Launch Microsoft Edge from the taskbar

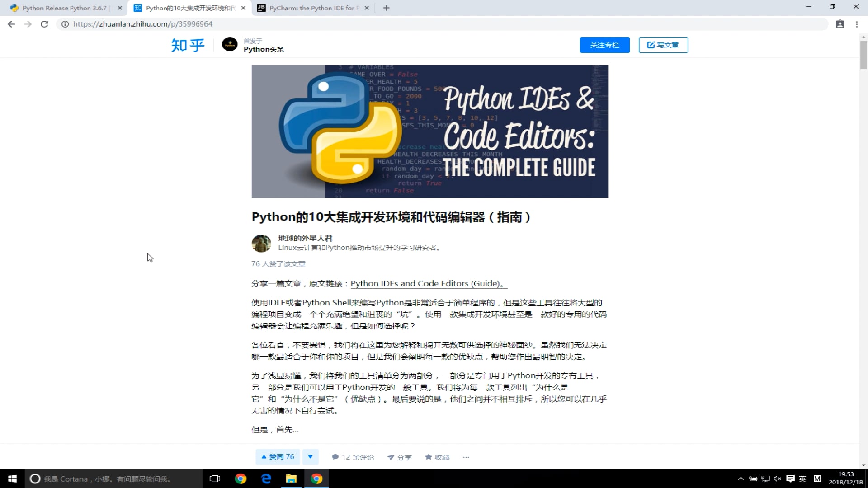(x=266, y=479)
